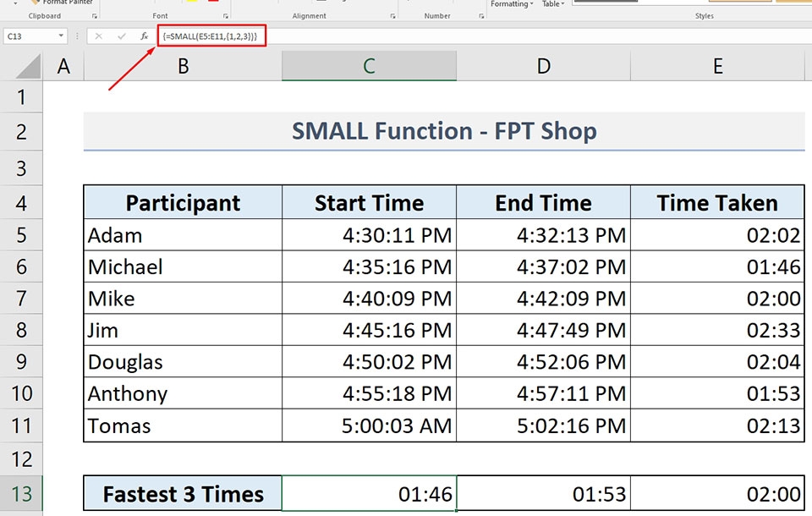Open the Conditional Formatting dropdown
Viewport: 812px width, 516px height.
click(x=512, y=4)
